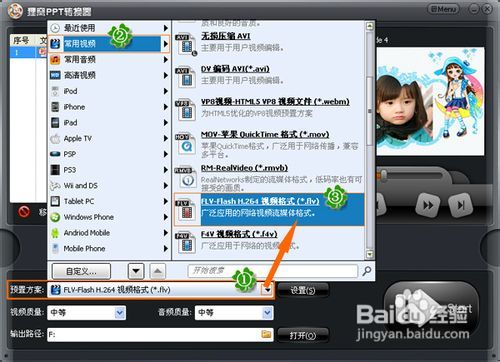Image resolution: width=500 pixels, height=362 pixels.
Task: Click the format list scroll down arrow
Action: (x=369, y=255)
